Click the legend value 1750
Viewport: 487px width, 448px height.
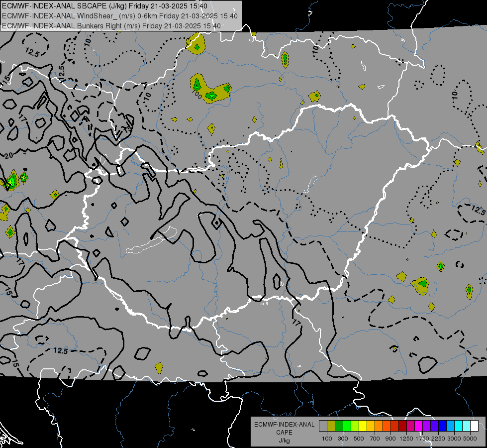point(422,439)
